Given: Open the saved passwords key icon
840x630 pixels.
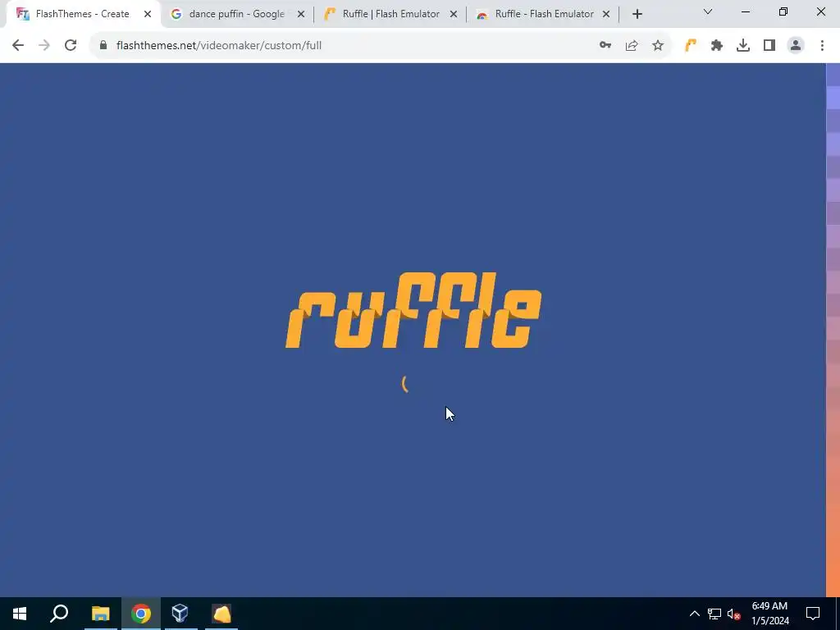Looking at the screenshot, I should (x=605, y=46).
